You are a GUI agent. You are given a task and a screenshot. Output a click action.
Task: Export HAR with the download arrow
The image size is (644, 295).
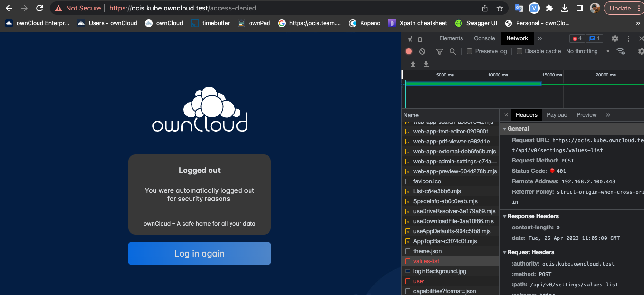click(x=426, y=64)
